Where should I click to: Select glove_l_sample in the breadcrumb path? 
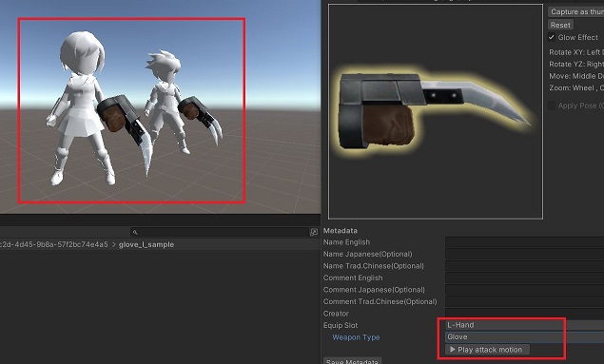tap(146, 244)
